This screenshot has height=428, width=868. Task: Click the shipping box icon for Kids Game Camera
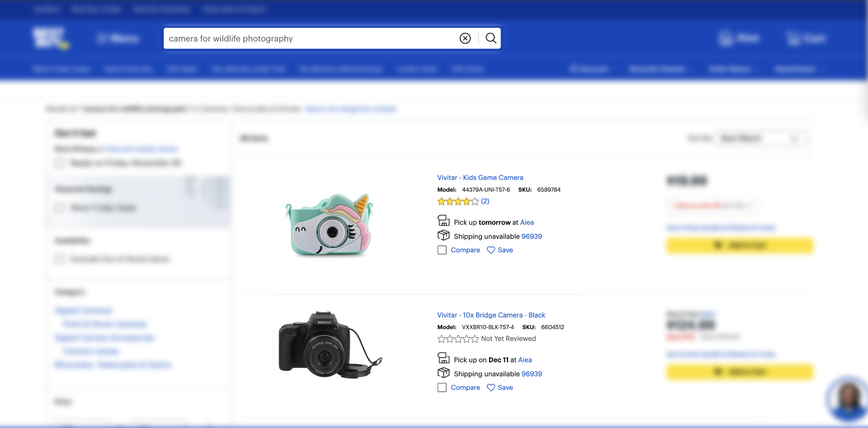coord(443,235)
